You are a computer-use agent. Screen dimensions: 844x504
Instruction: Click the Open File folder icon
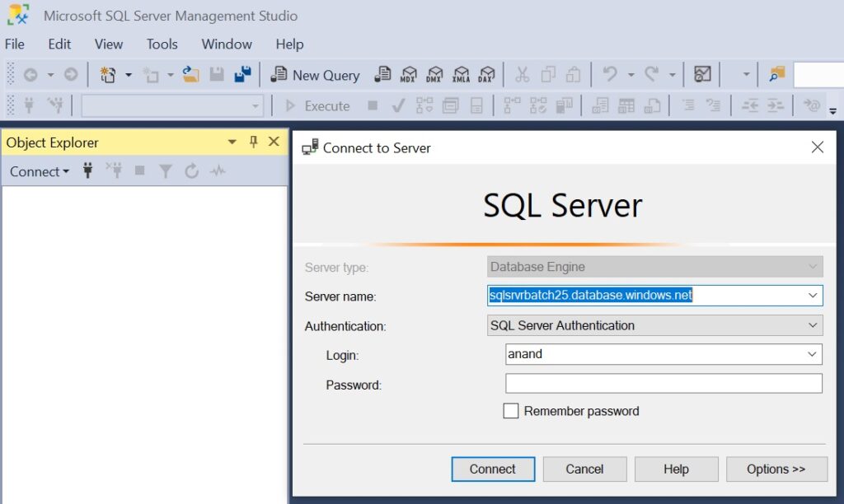[190, 75]
